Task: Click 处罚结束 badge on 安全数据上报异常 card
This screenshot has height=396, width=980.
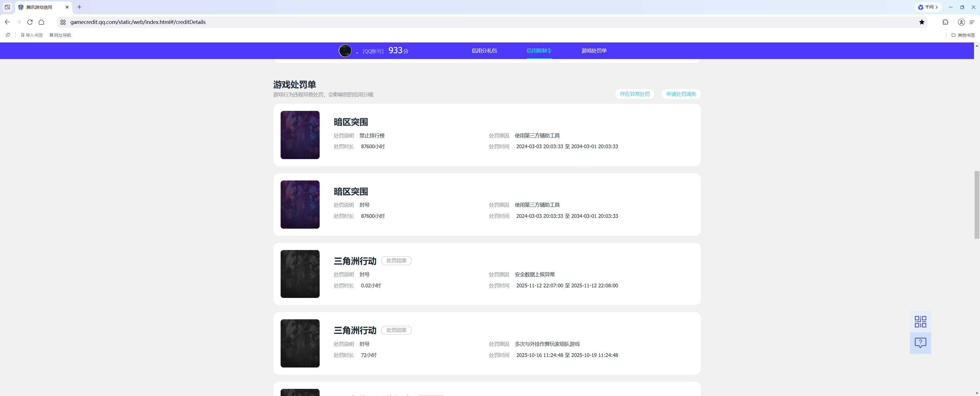Action: (396, 261)
